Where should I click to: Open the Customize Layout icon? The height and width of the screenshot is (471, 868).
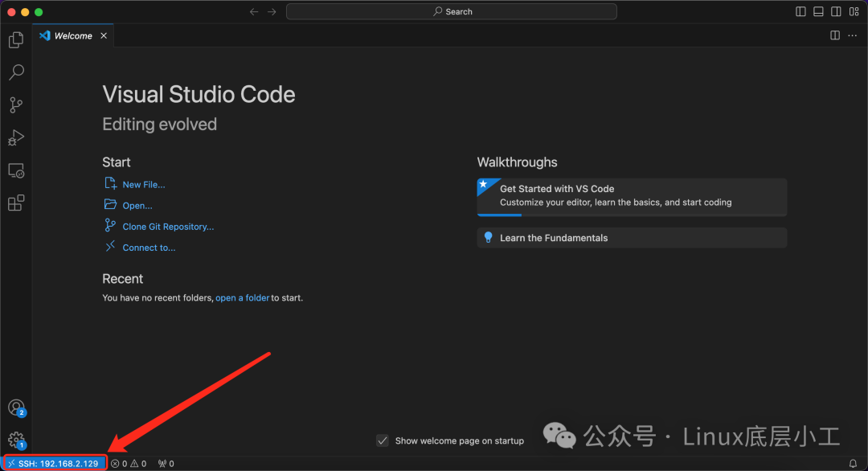[854, 11]
